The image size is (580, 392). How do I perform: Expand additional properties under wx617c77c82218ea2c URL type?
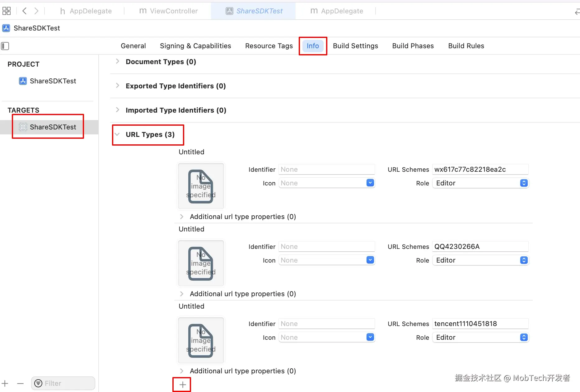pos(182,217)
